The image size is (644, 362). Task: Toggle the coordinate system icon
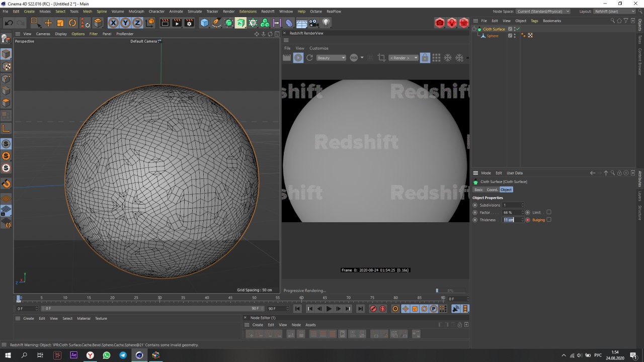pos(150,23)
